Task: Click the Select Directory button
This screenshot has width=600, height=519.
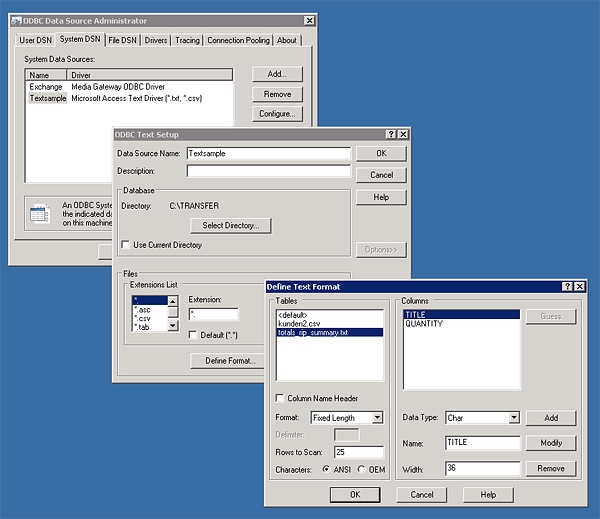Action: 230,226
